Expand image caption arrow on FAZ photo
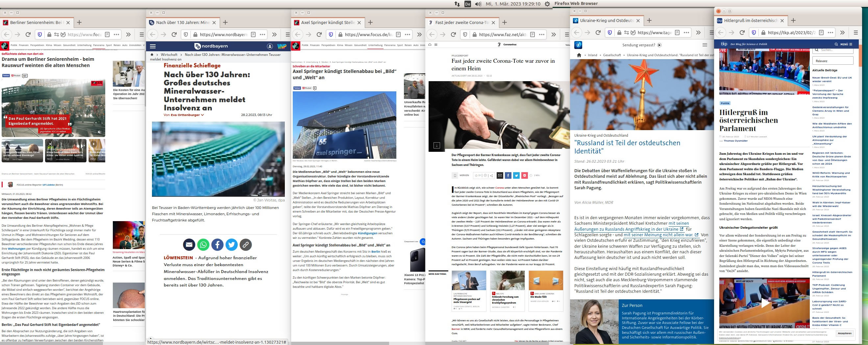This screenshot has height=345, width=868. point(437,146)
